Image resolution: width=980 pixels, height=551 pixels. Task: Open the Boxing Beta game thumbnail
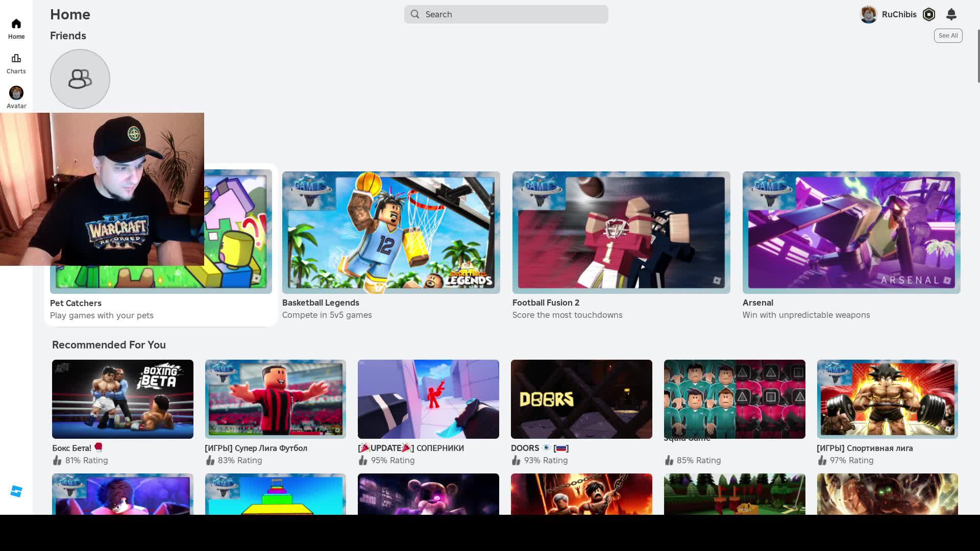[122, 399]
